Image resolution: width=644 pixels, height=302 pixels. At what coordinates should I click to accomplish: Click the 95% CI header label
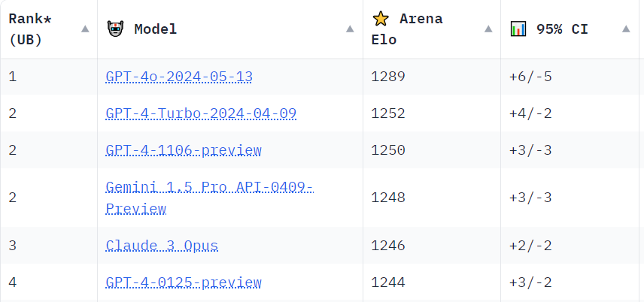pyautogui.click(x=562, y=29)
